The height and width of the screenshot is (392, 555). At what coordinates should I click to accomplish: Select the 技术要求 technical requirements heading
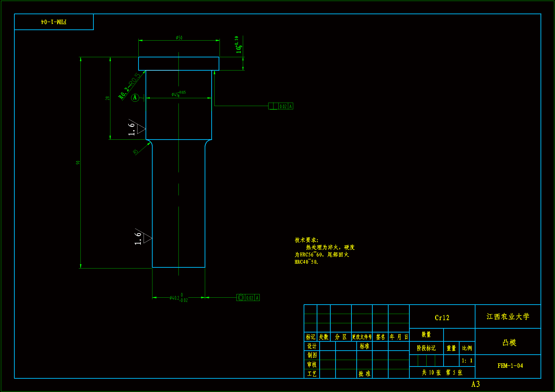(x=306, y=240)
